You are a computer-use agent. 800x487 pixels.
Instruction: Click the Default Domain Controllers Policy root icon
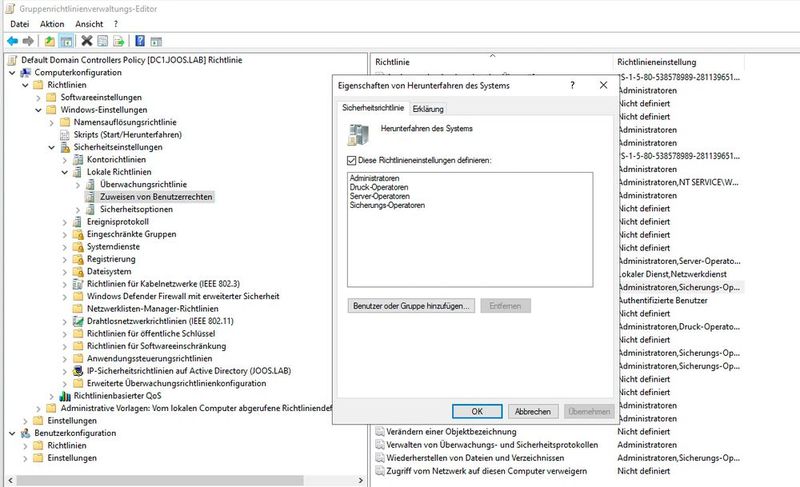coord(12,60)
